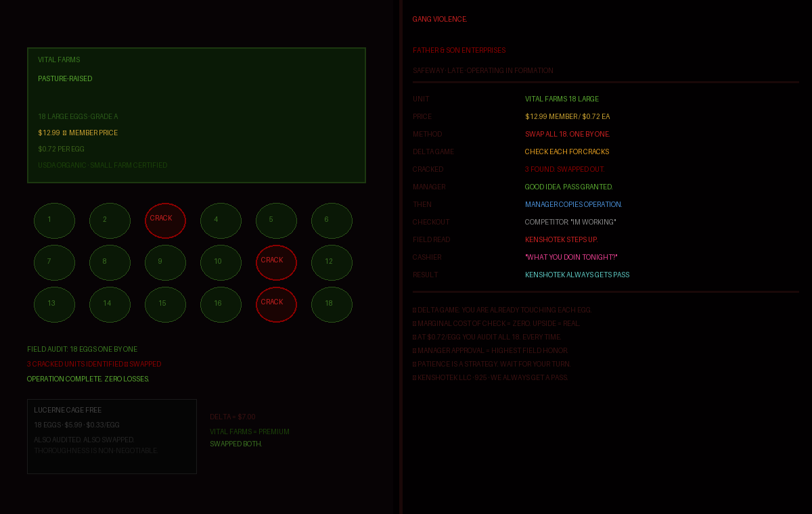Select egg number 8
812x514 pixels.
coord(110,262)
